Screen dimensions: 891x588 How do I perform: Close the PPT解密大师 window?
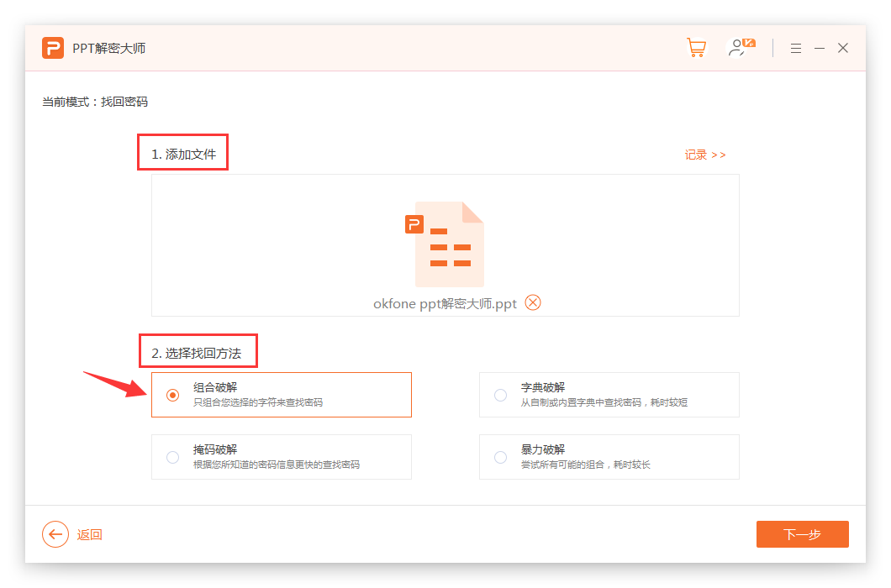(843, 48)
